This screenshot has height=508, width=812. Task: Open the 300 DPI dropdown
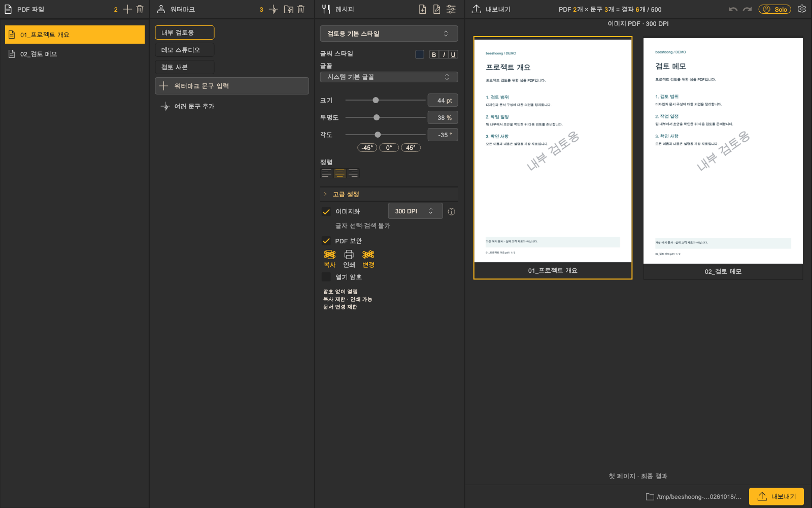coord(415,211)
